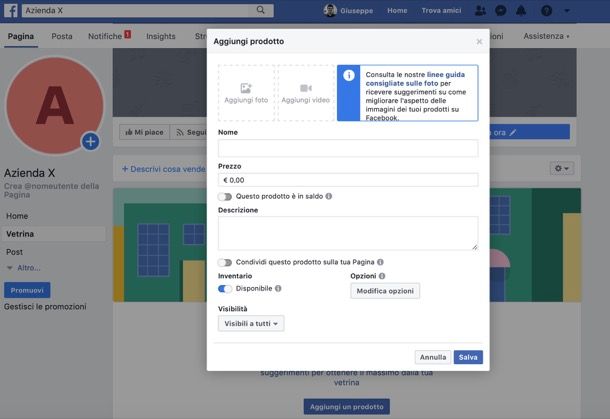Select Post in left sidebar
The height and width of the screenshot is (419, 610).
coord(14,252)
